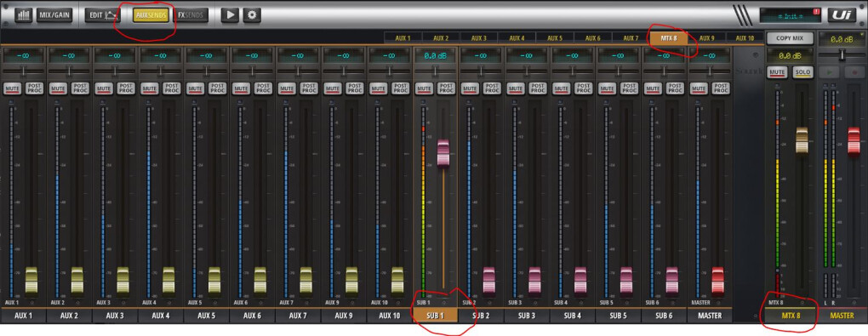The image size is (868, 336).
Task: Click the SUB 6 fader handle
Action: (x=671, y=280)
